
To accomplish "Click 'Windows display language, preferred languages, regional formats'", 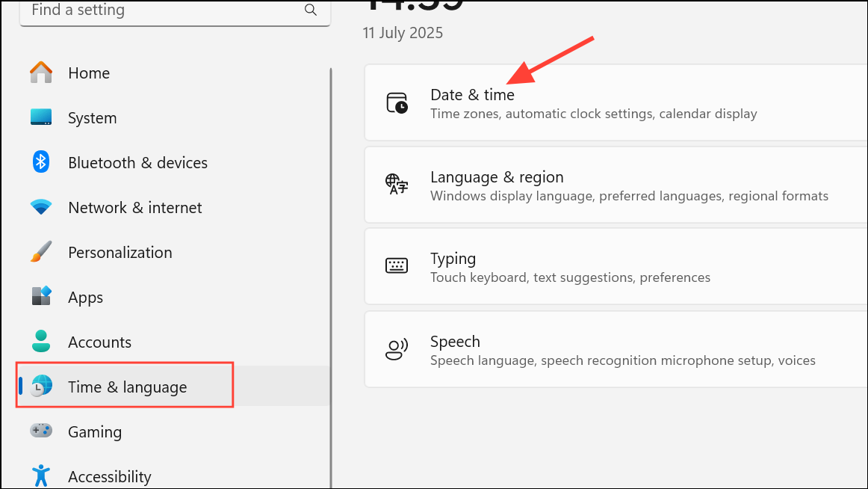I will [630, 196].
